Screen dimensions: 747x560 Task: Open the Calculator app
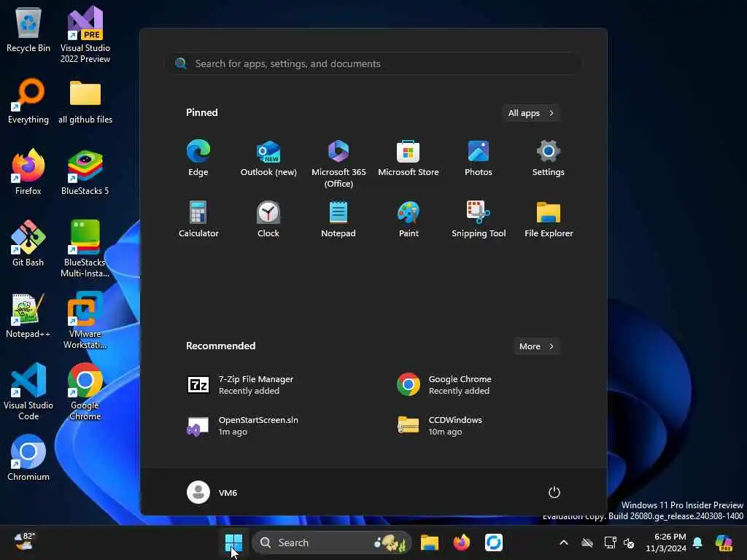(198, 219)
